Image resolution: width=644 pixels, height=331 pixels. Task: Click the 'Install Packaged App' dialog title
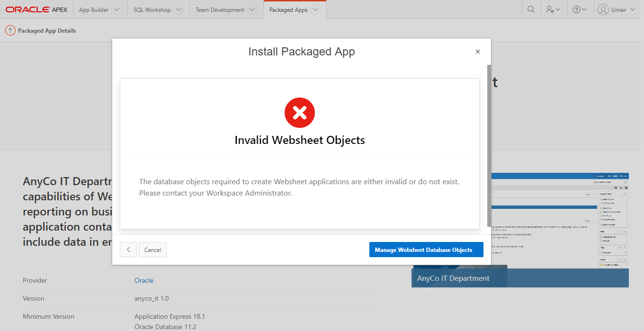click(x=302, y=52)
